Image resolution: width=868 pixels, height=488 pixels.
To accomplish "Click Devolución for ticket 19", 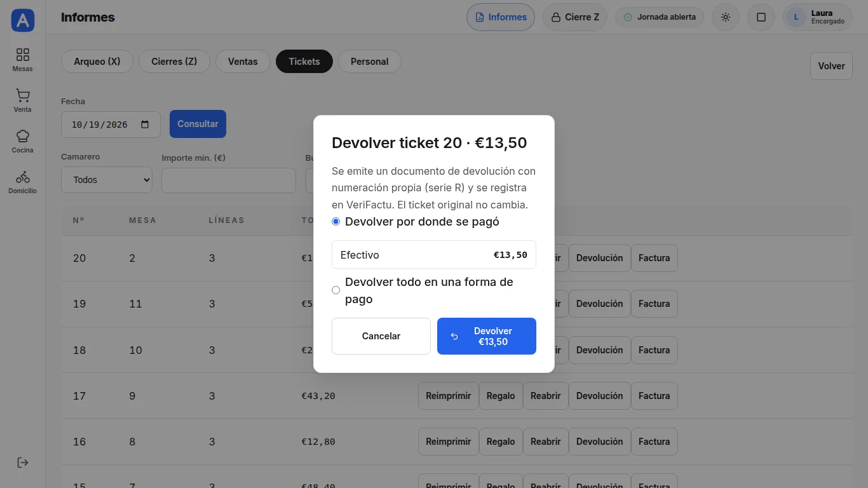I will 600,304.
